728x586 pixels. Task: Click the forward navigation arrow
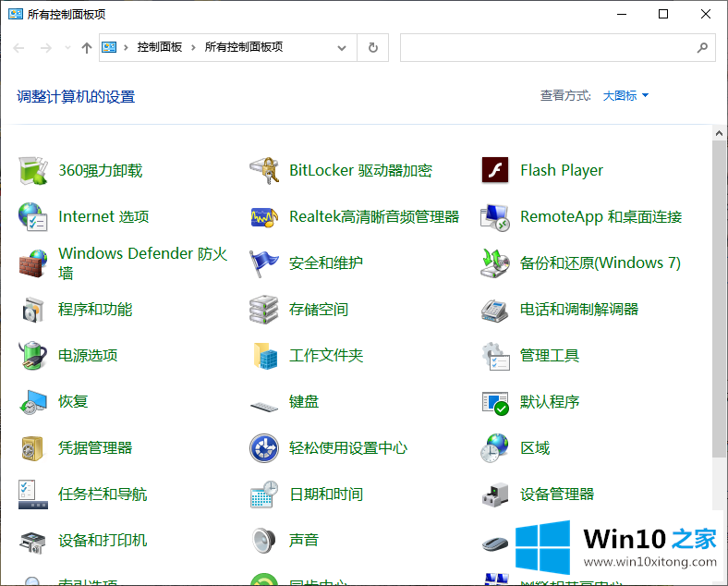tap(45, 48)
